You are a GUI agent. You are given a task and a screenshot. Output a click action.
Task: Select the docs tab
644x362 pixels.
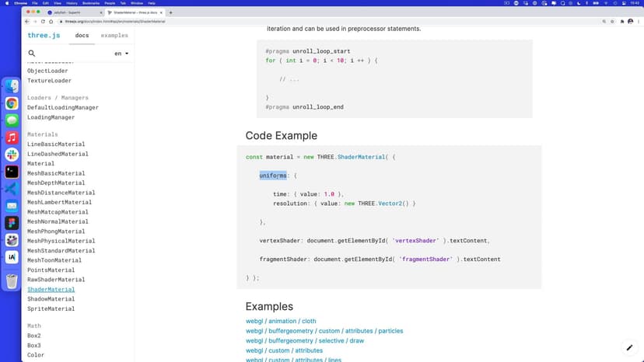tap(82, 36)
